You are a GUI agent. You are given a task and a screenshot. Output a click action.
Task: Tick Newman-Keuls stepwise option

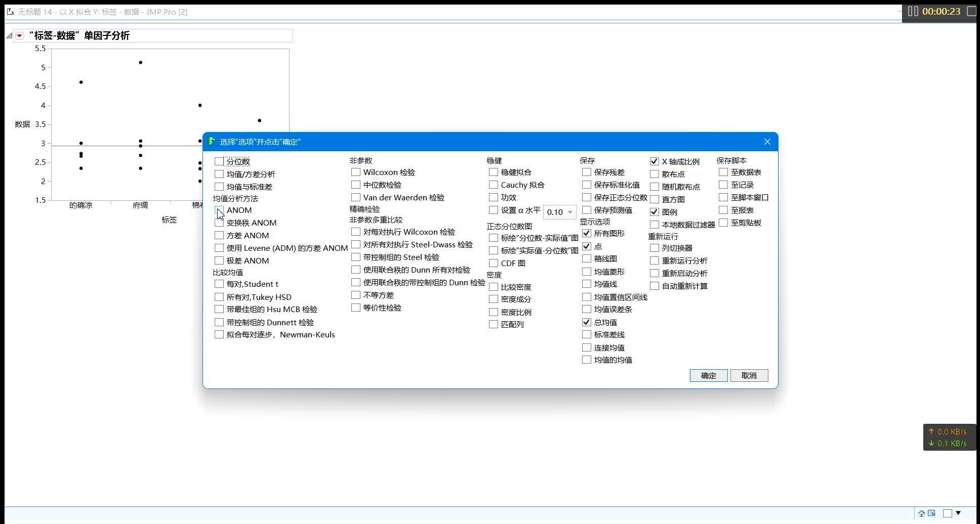[219, 334]
